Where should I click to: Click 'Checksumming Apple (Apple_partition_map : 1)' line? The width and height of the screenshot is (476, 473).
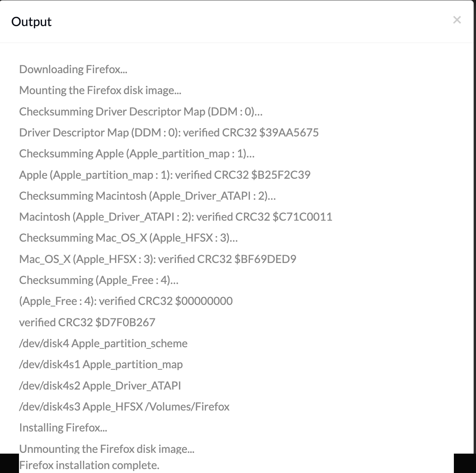click(x=137, y=153)
